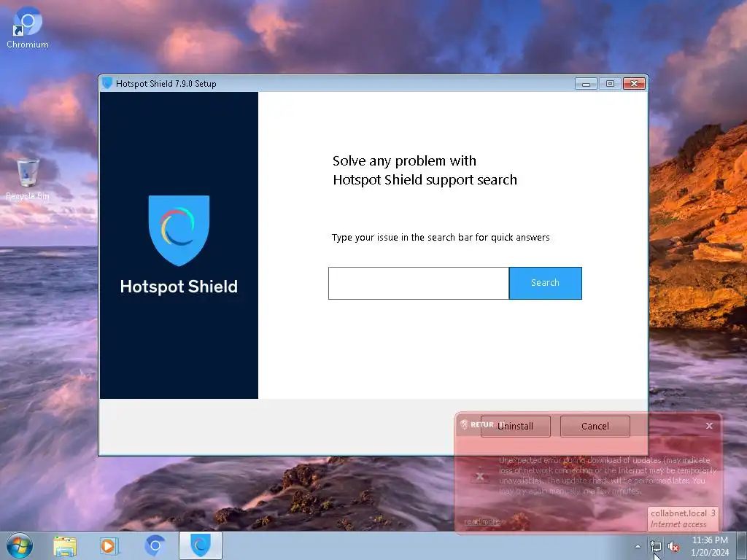Click the muted volume tray icon
The width and height of the screenshot is (747, 560).
673,546
